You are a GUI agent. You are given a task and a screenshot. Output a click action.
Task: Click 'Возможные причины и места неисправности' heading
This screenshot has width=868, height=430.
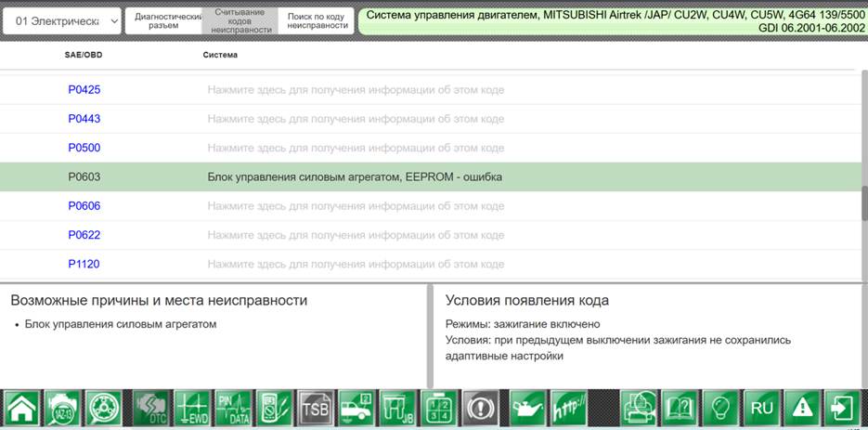pyautogui.click(x=159, y=301)
